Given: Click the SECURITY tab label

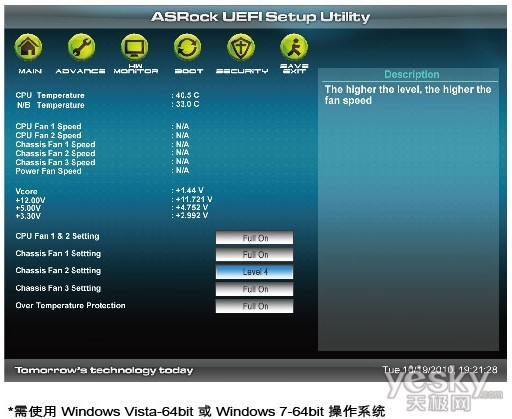Looking at the screenshot, I should coord(242,71).
